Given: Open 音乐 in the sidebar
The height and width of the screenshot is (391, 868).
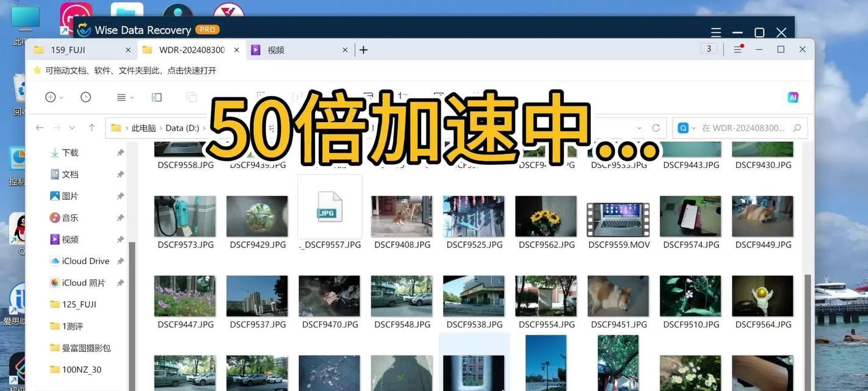Looking at the screenshot, I should point(70,217).
